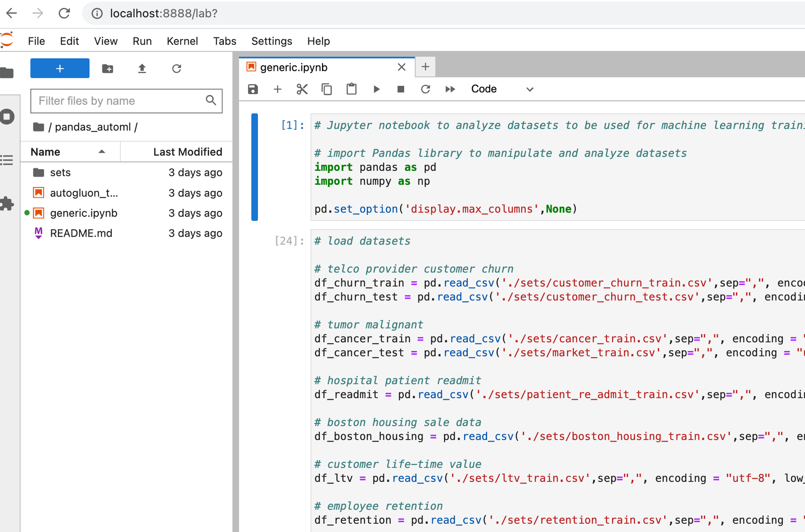Viewport: 805px width, 532px height.
Task: Open a new launcher tab with plus
Action: pyautogui.click(x=425, y=67)
